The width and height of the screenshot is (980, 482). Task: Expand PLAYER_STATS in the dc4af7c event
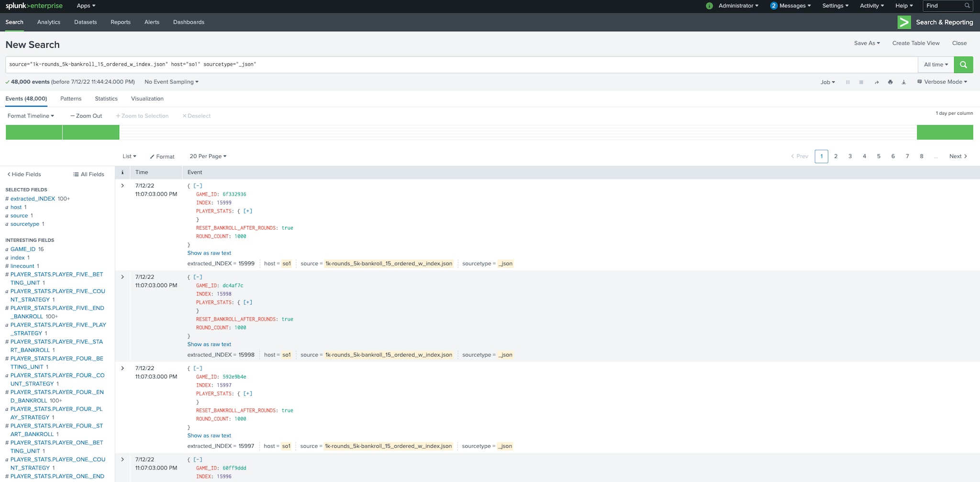pos(248,303)
